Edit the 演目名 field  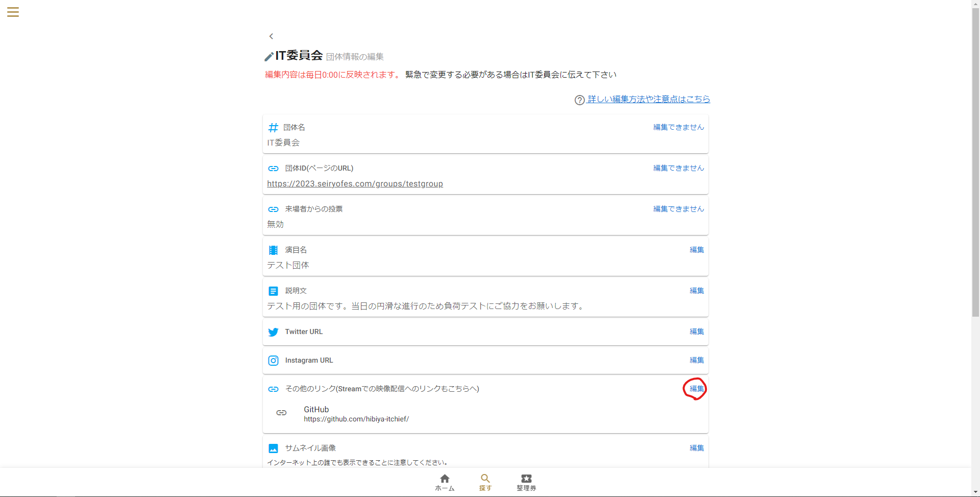pyautogui.click(x=697, y=250)
